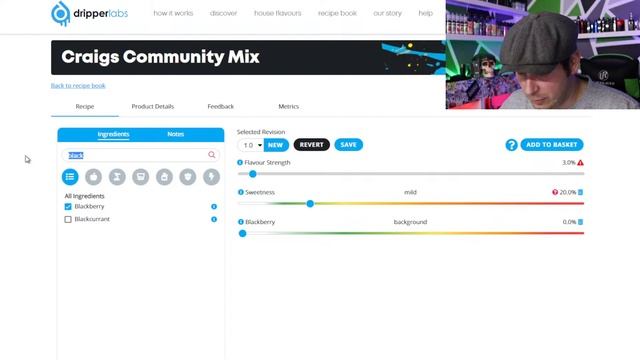
Task: Click the 0.0% Blackberry value
Action: point(569,222)
